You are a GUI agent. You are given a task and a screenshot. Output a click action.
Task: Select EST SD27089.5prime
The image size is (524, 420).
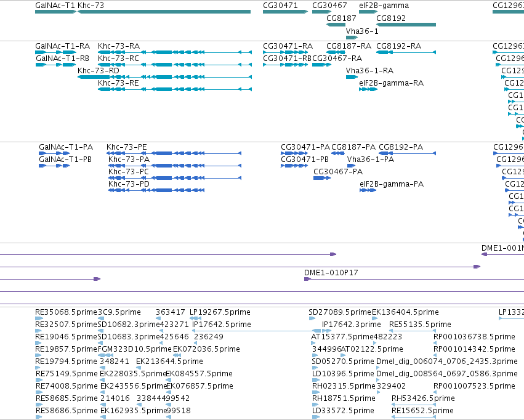pyautogui.click(x=312, y=318)
